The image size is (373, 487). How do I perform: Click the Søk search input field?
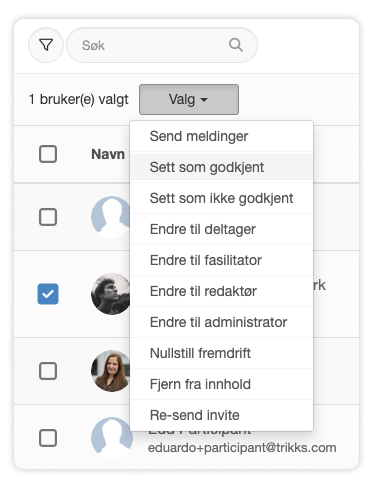tap(162, 45)
